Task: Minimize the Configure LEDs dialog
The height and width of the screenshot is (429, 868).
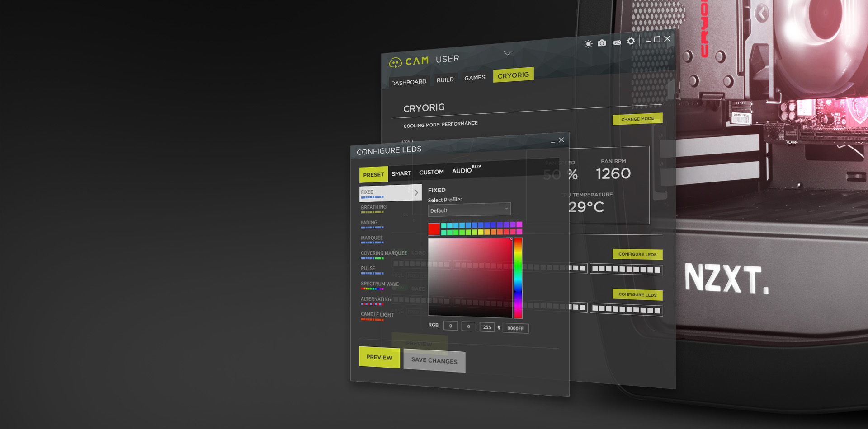Action: pos(553,142)
